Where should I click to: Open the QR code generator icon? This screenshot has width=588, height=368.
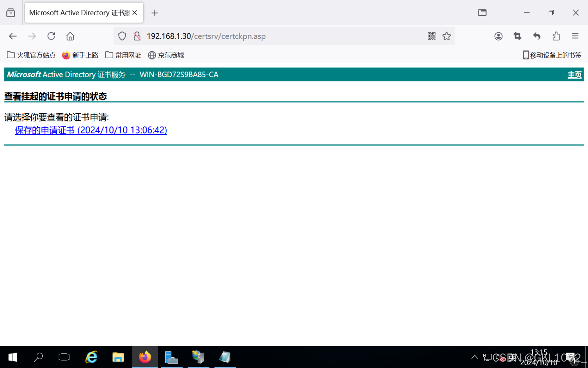tap(431, 36)
